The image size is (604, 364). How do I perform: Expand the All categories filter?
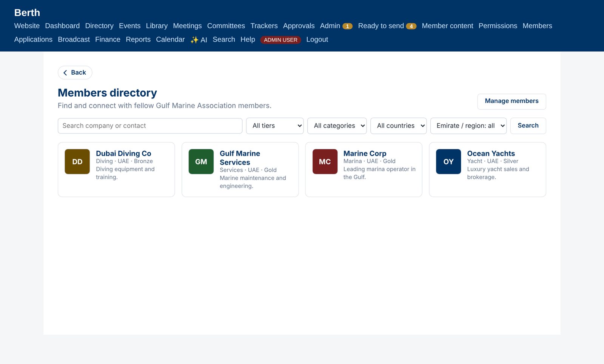tap(337, 126)
